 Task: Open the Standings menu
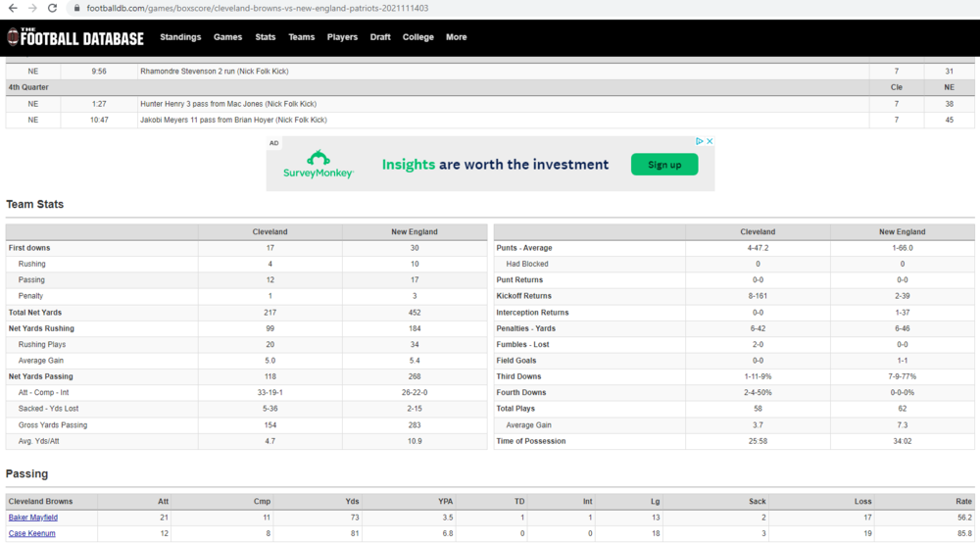click(180, 37)
